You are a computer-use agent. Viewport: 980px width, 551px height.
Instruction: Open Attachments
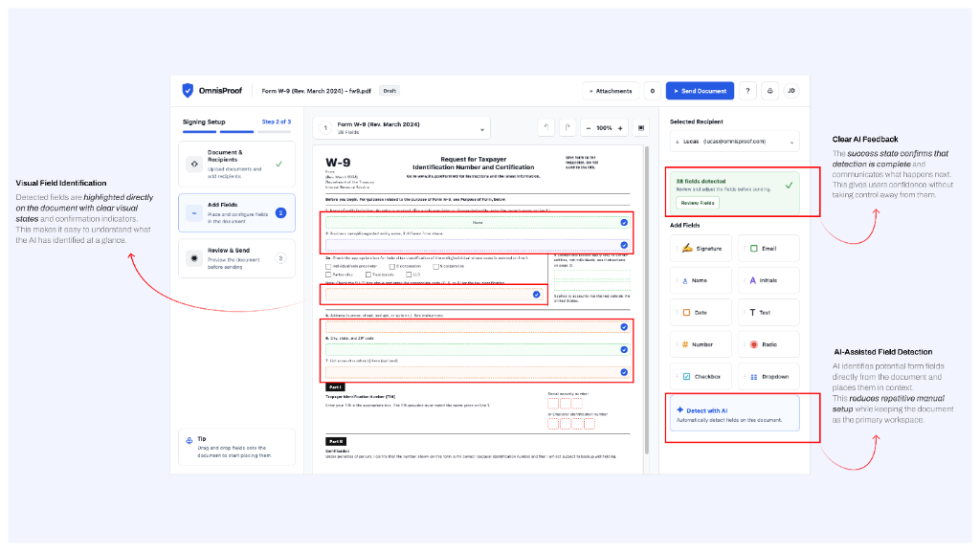pos(611,91)
